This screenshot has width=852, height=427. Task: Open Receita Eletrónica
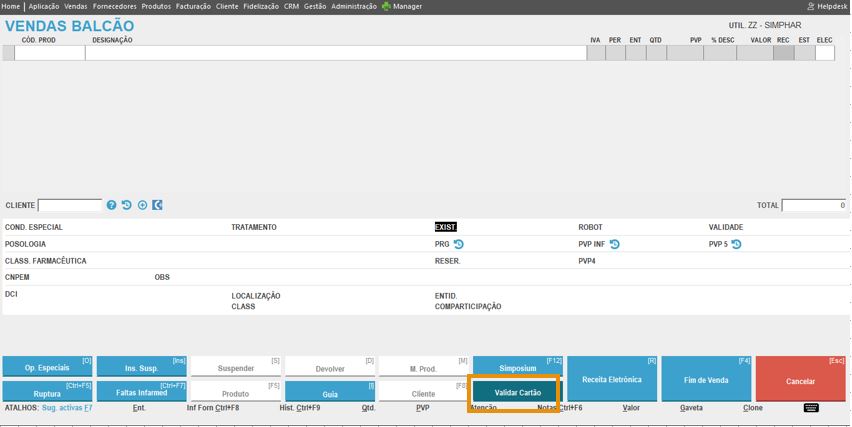[612, 380]
